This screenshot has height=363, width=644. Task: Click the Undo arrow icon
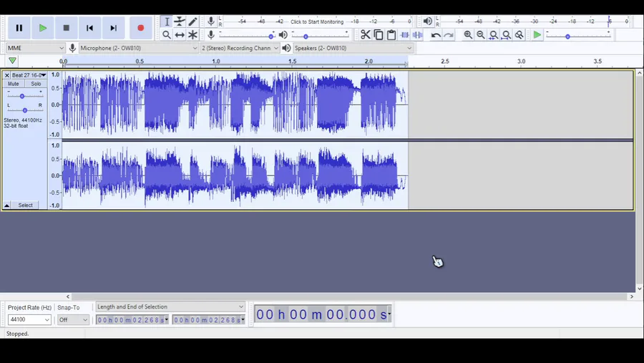click(x=436, y=35)
